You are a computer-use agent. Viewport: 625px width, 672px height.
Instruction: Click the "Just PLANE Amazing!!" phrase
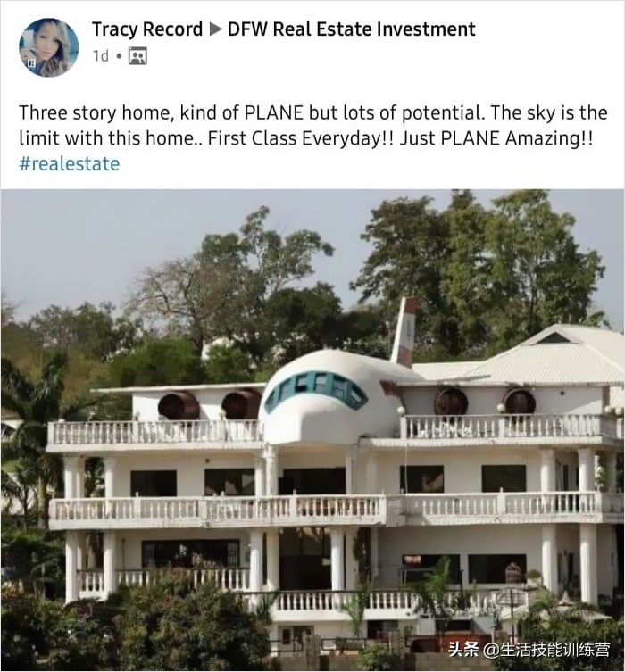[496, 138]
